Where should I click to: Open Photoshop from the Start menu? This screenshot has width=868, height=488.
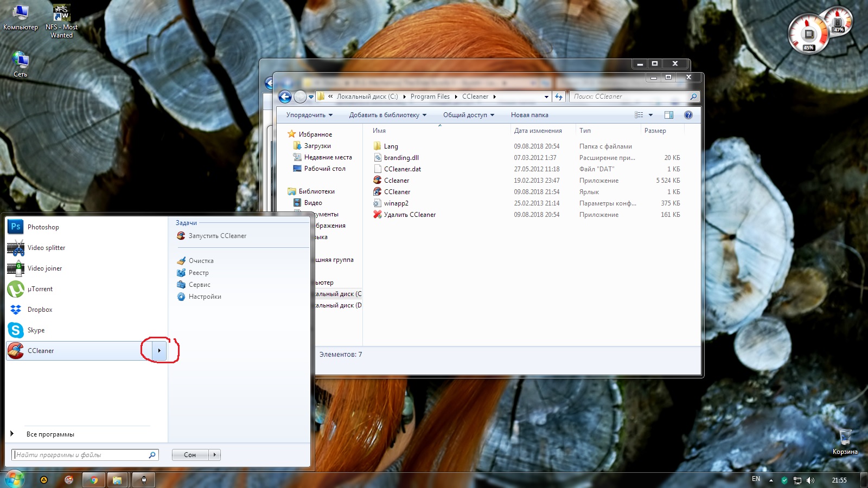(x=43, y=227)
